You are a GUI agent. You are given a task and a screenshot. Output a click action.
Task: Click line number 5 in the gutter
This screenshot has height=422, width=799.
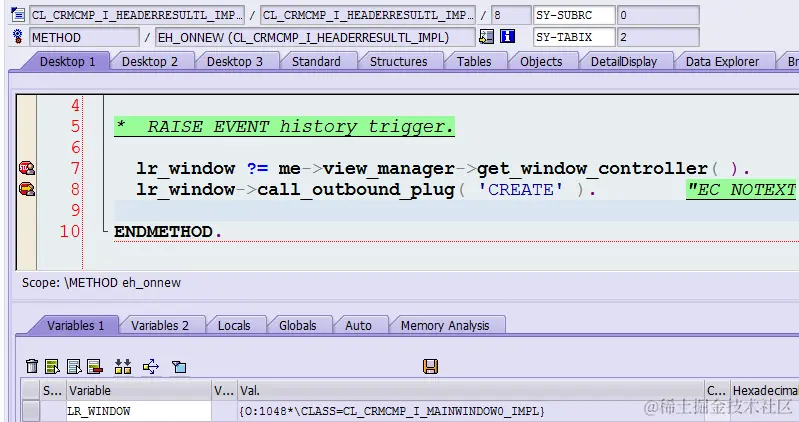pyautogui.click(x=75, y=126)
